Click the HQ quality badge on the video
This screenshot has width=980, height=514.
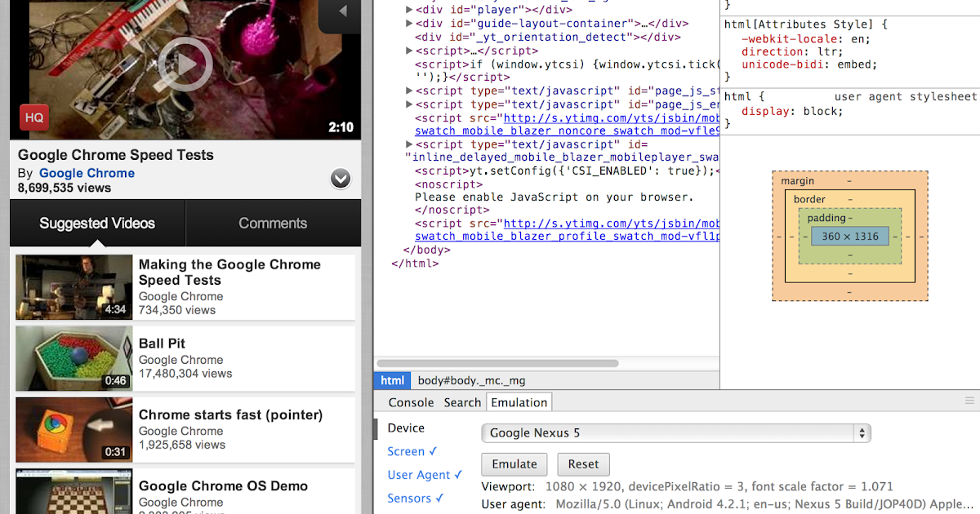(x=33, y=117)
